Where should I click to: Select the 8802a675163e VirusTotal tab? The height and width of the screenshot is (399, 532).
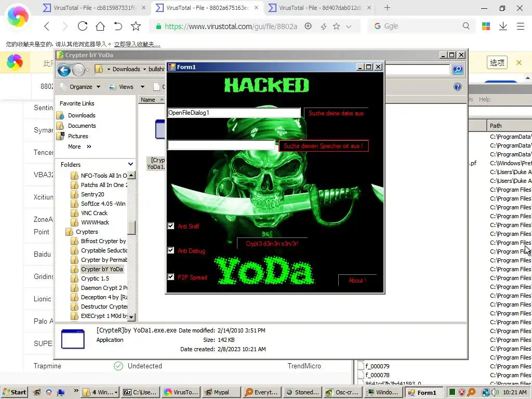pyautogui.click(x=208, y=7)
